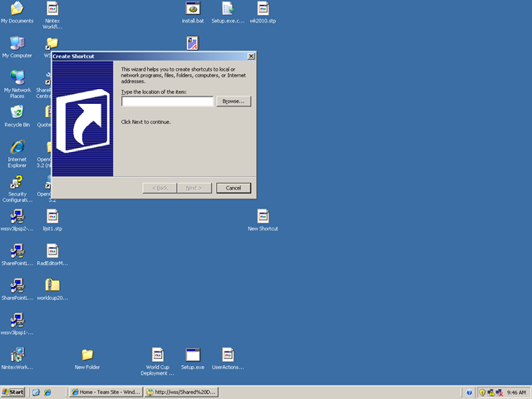This screenshot has height=399, width=532.
Task: Close the Create Shortcut dialog
Action: [x=251, y=57]
